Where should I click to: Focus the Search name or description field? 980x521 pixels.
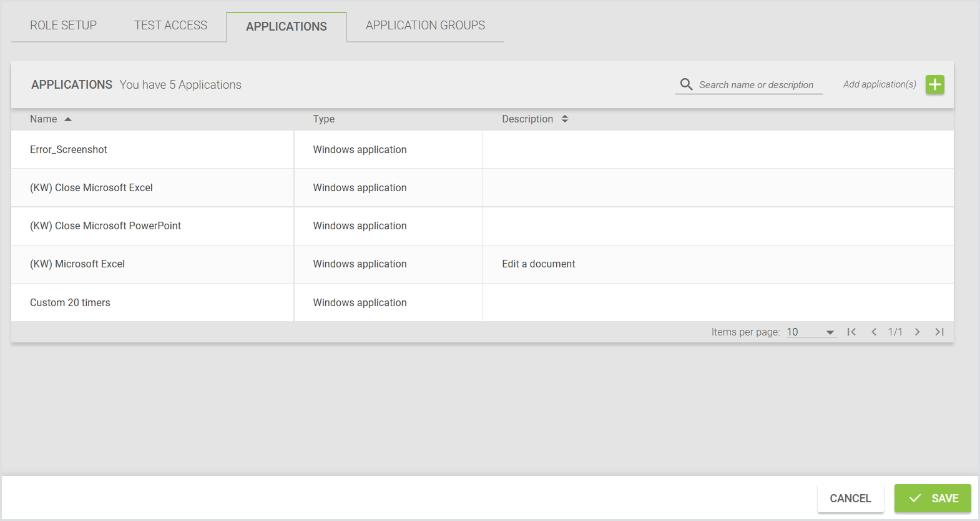point(757,85)
